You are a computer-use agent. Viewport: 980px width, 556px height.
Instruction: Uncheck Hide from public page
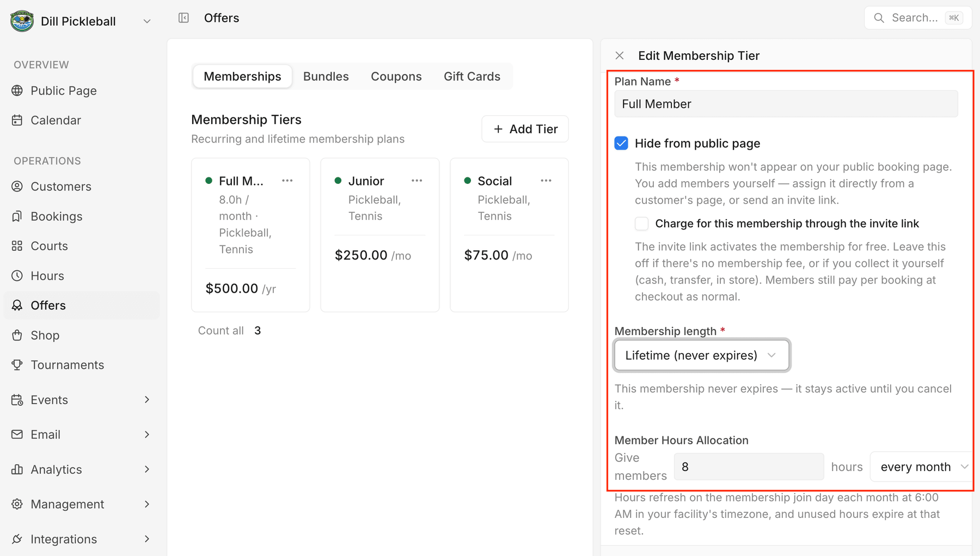pyautogui.click(x=621, y=143)
